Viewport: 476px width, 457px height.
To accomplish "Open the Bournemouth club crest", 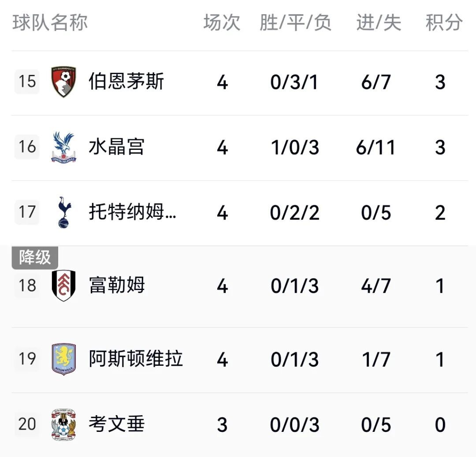I will pos(63,82).
